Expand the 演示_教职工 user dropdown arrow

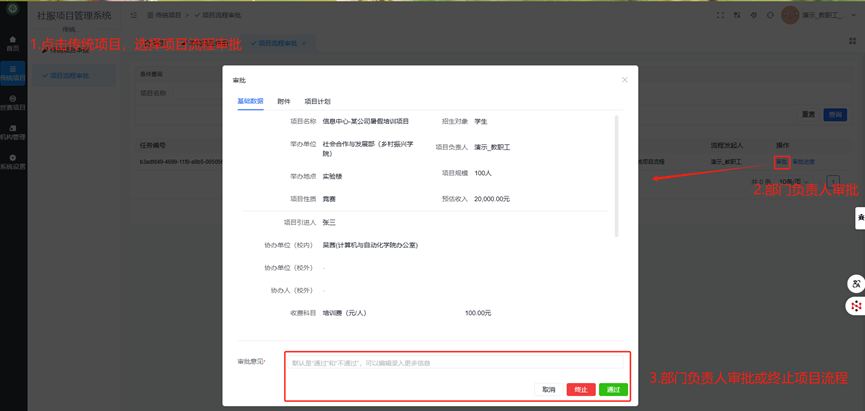[852, 15]
